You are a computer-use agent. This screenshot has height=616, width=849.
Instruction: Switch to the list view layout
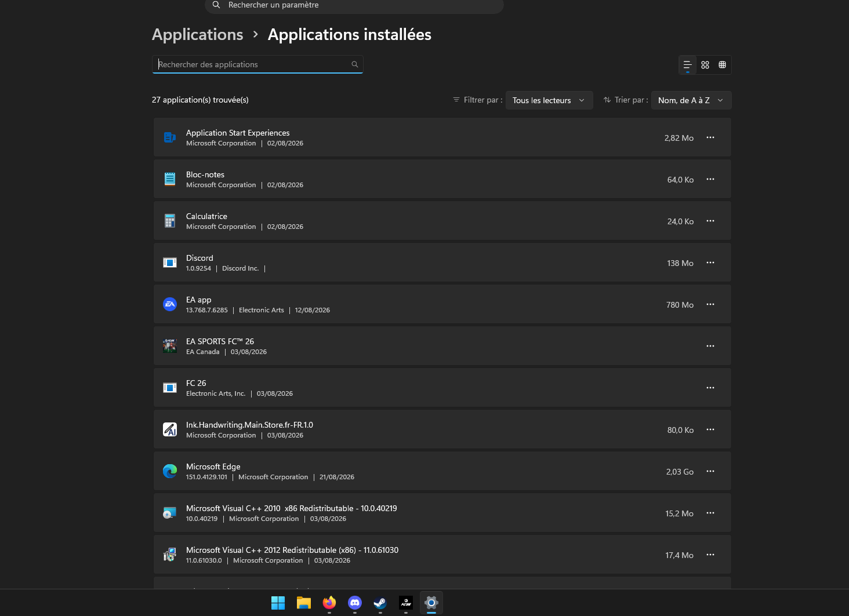click(x=688, y=65)
